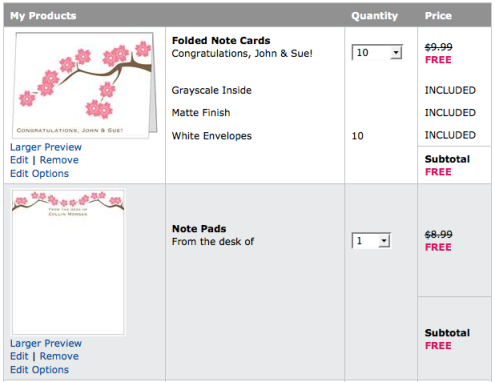Open the Folded Note Cards quantity dropdown
The image size is (495, 382).
(377, 52)
